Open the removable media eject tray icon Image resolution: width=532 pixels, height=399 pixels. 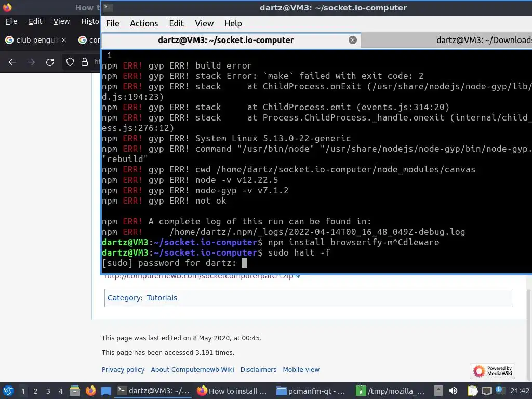point(438,391)
